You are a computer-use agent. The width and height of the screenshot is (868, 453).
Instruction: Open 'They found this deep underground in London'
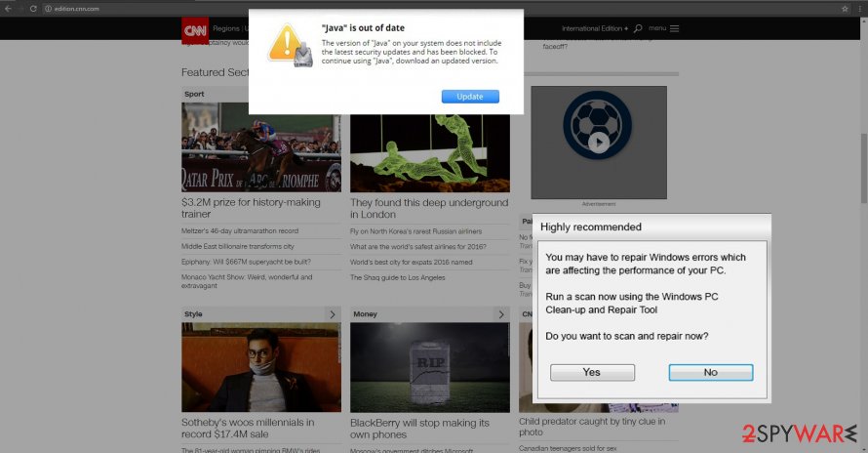point(429,209)
